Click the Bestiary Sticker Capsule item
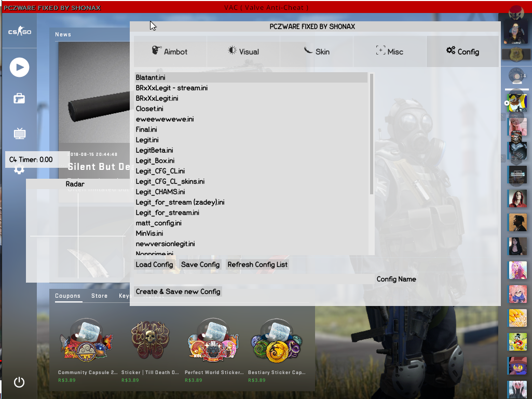The height and width of the screenshot is (399, 532). 277,351
